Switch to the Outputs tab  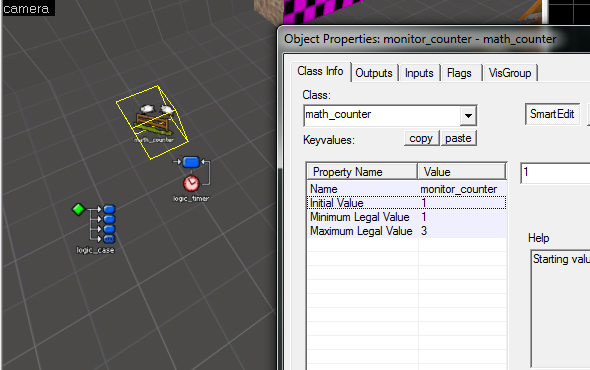pos(374,73)
